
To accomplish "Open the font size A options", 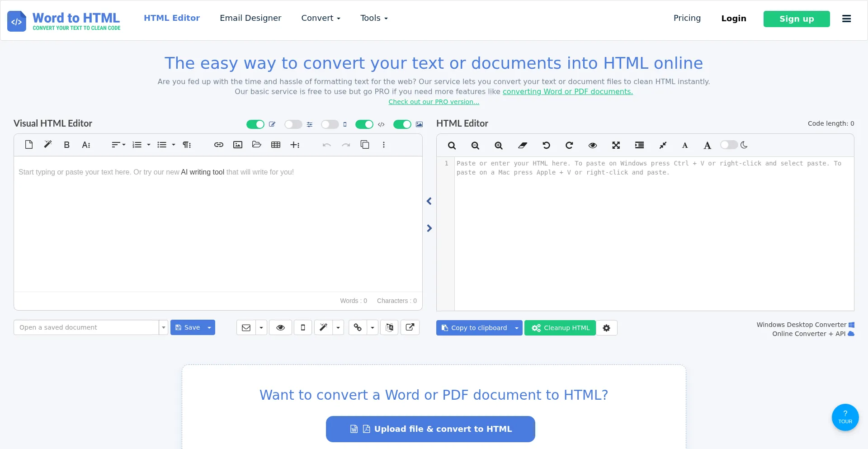I will point(86,145).
